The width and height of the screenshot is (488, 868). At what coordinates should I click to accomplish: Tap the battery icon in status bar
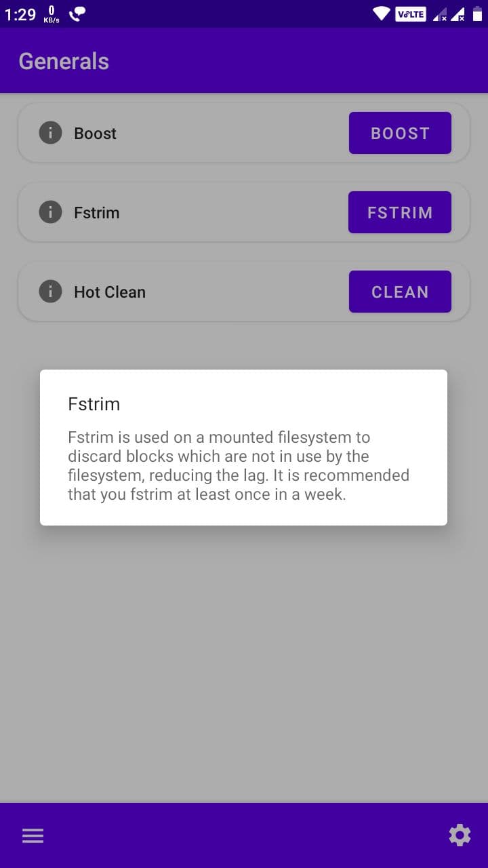coord(477,14)
